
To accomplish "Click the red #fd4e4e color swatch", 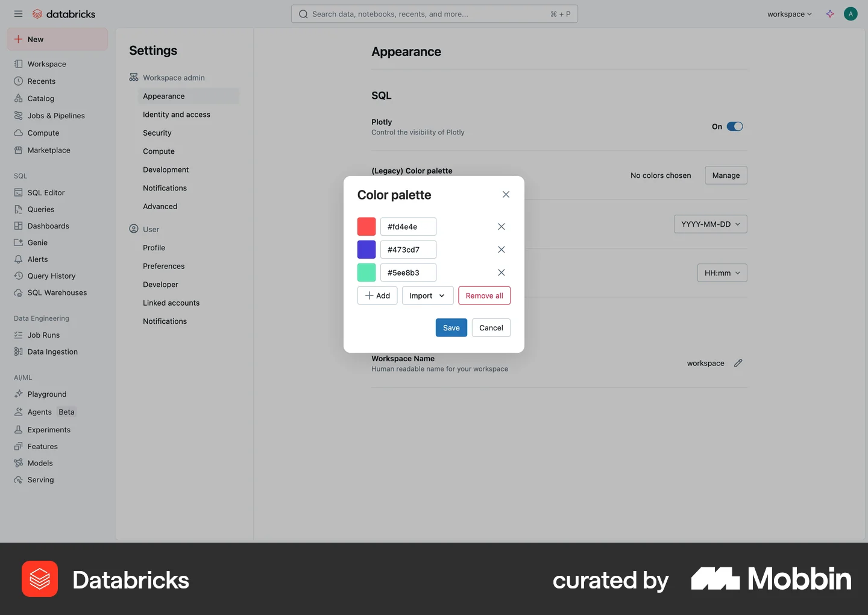I will point(366,227).
